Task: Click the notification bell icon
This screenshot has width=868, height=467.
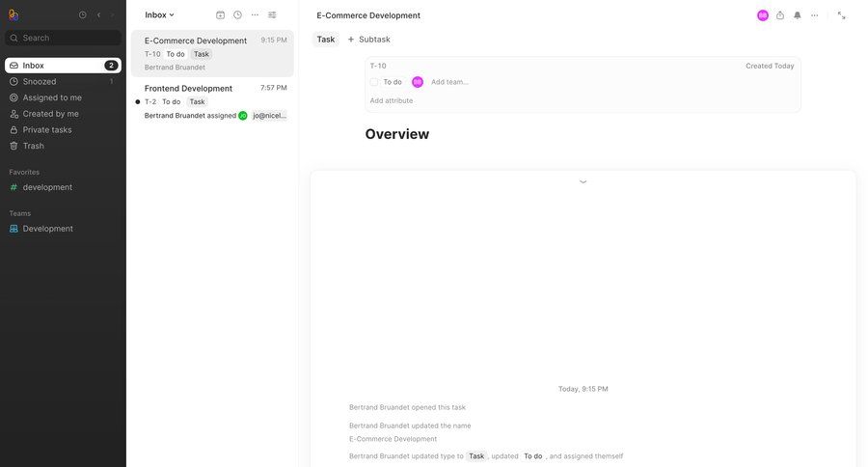Action: [x=798, y=15]
